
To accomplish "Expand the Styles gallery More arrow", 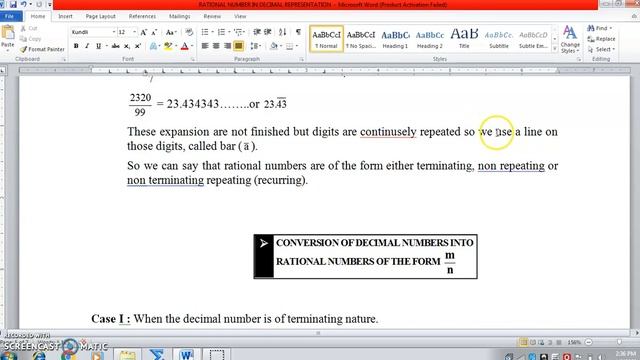I will [x=555, y=48].
